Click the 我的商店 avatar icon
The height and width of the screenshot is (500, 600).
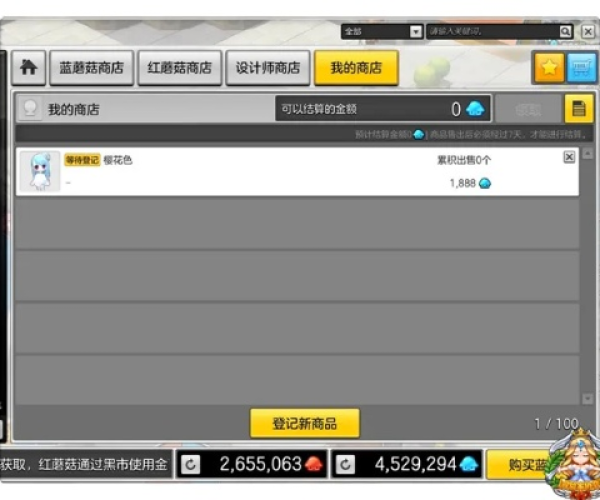click(x=30, y=109)
